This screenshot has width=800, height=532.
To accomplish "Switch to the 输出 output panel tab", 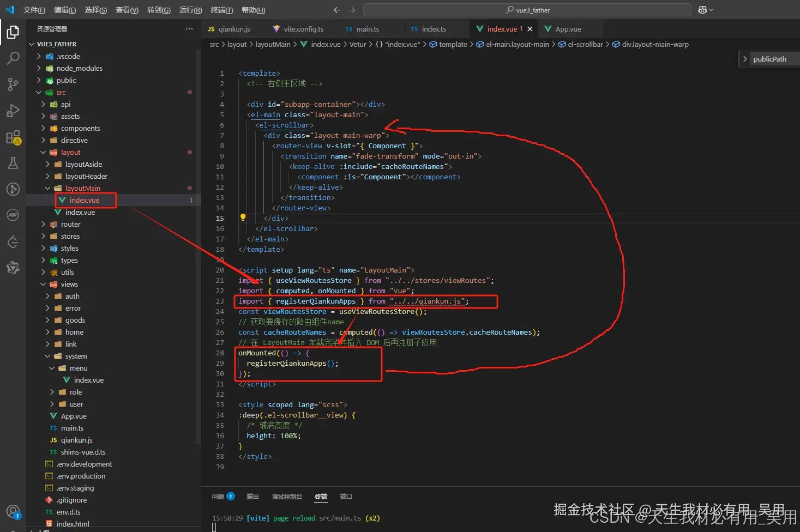I will click(x=252, y=496).
